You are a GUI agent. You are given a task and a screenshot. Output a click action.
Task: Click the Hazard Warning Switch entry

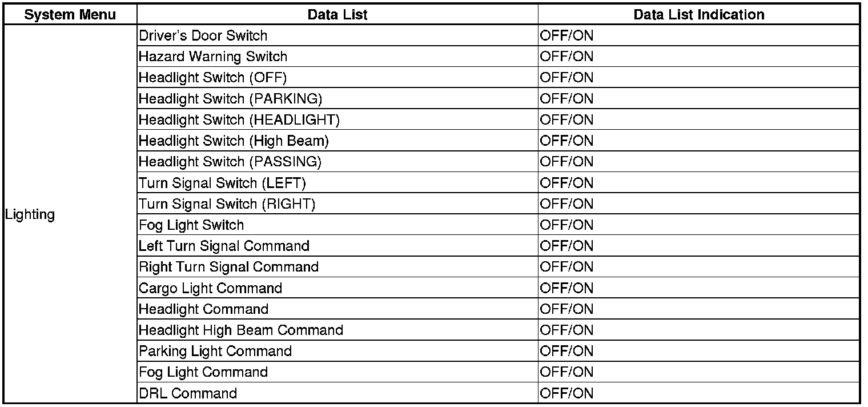pos(213,57)
